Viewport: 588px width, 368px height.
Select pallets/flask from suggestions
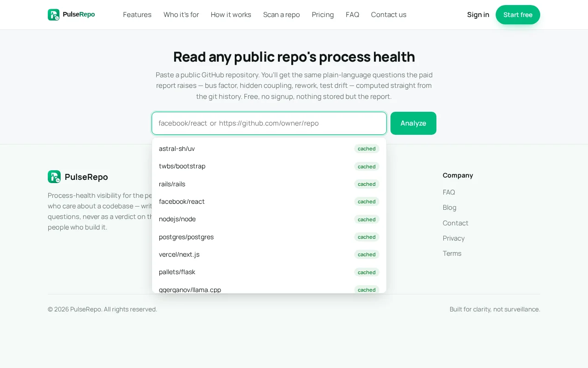pos(269,272)
